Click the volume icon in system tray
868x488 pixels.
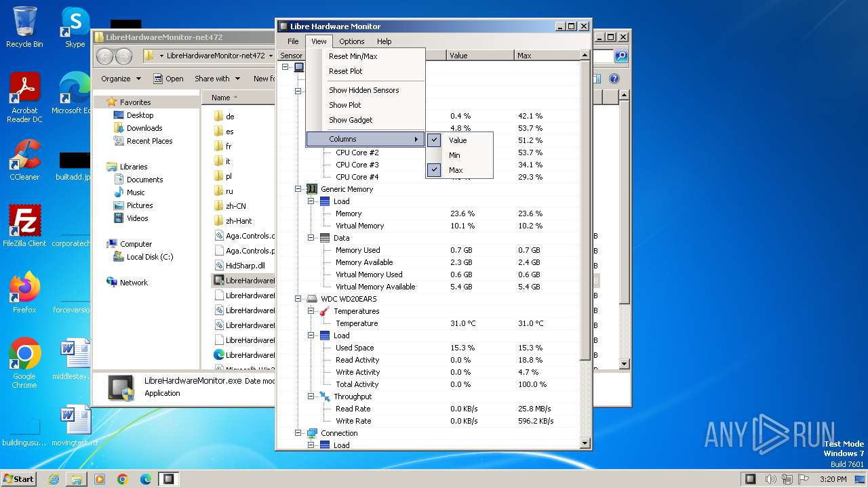[770, 479]
